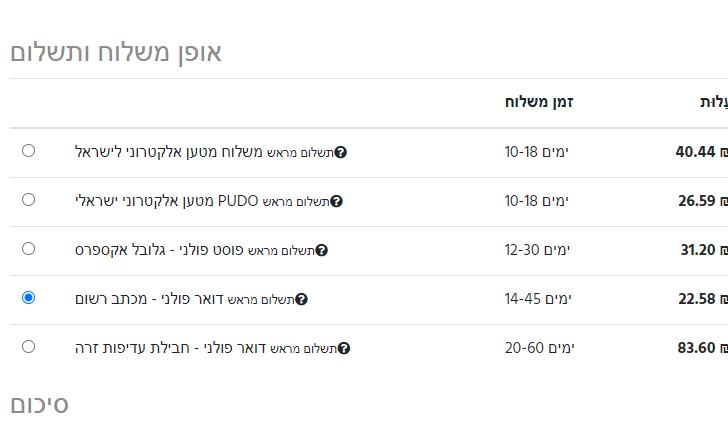
Task: Click help icon next to משלוח מטען אלקטרוני לישראל
Action: (340, 152)
